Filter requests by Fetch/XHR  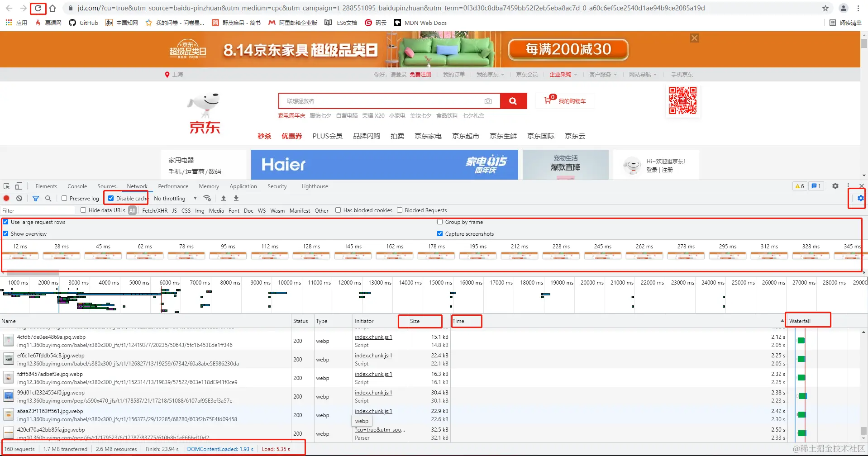155,210
